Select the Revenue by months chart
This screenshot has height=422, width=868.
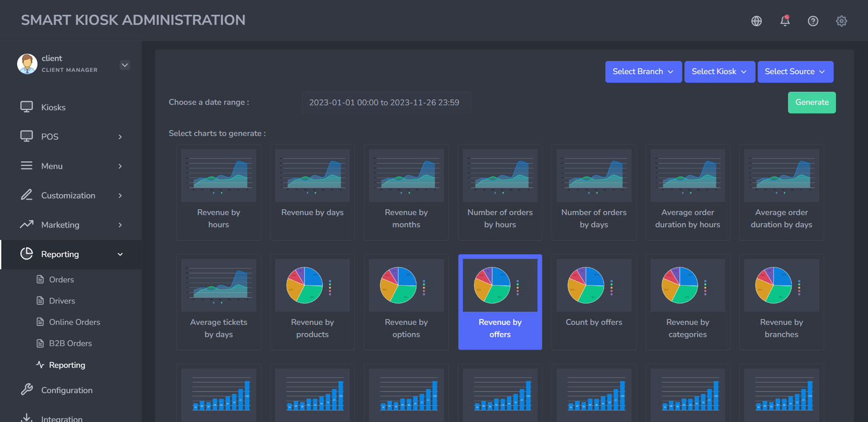coord(406,192)
